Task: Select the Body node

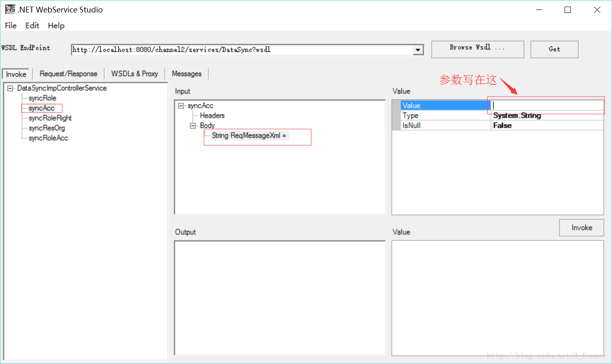Action: pyautogui.click(x=207, y=125)
